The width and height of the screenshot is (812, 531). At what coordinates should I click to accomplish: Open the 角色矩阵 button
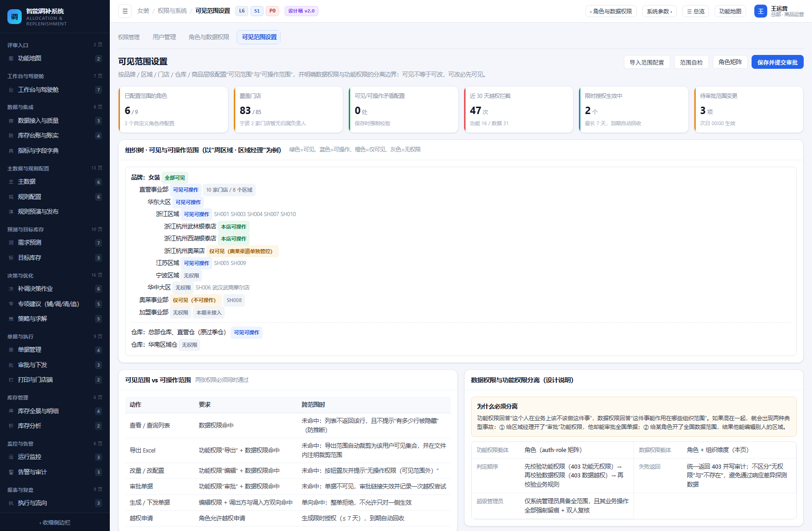(730, 62)
